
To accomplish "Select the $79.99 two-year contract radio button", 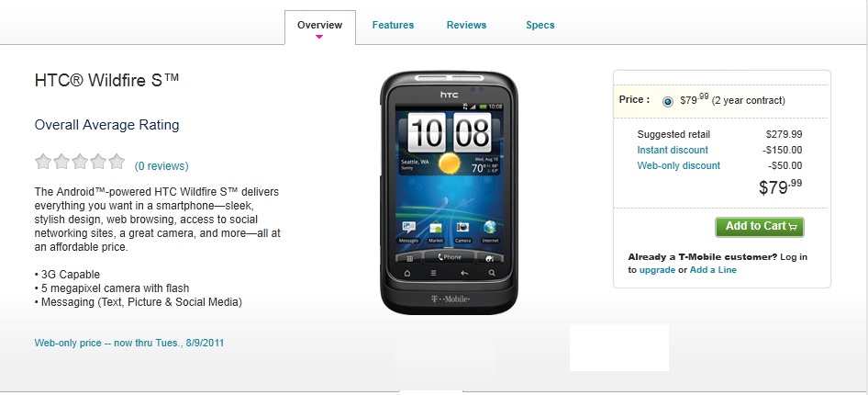I will 668,101.
